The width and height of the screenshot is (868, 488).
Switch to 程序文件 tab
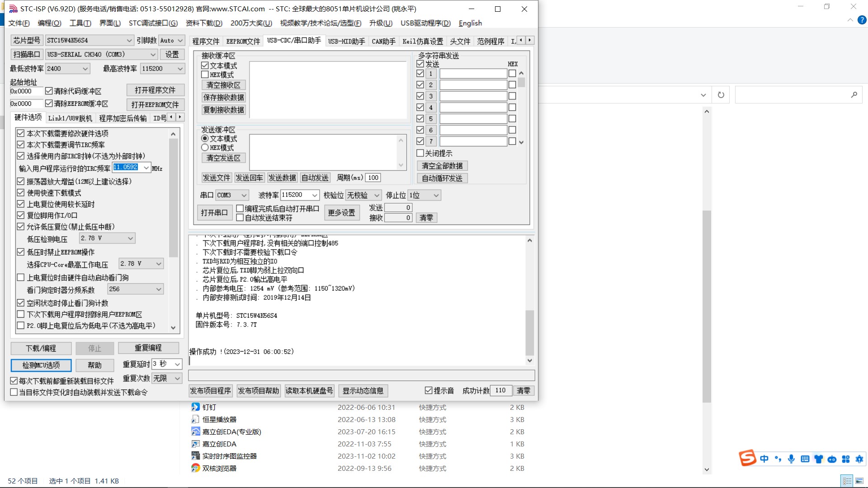[x=206, y=41]
